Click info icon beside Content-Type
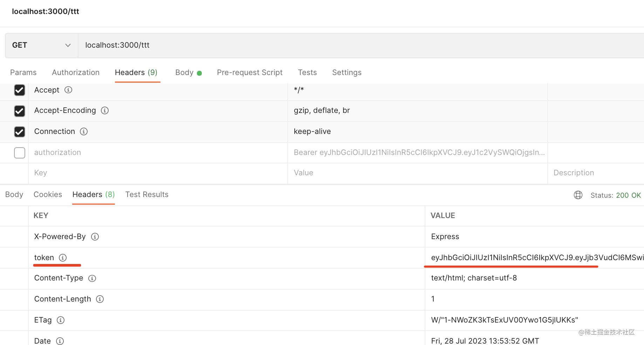This screenshot has height=345, width=644. (92, 278)
